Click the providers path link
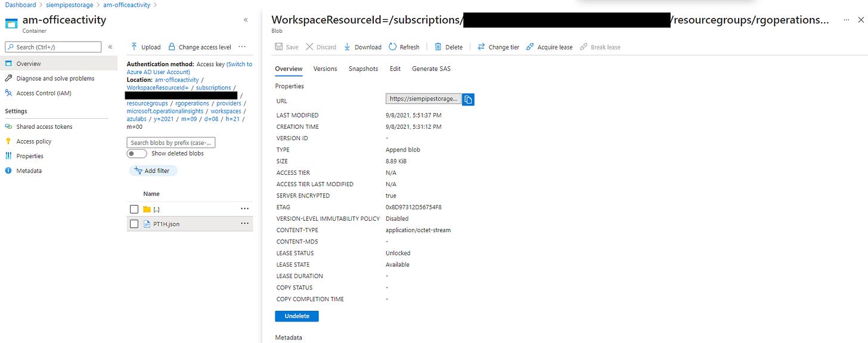 229,103
